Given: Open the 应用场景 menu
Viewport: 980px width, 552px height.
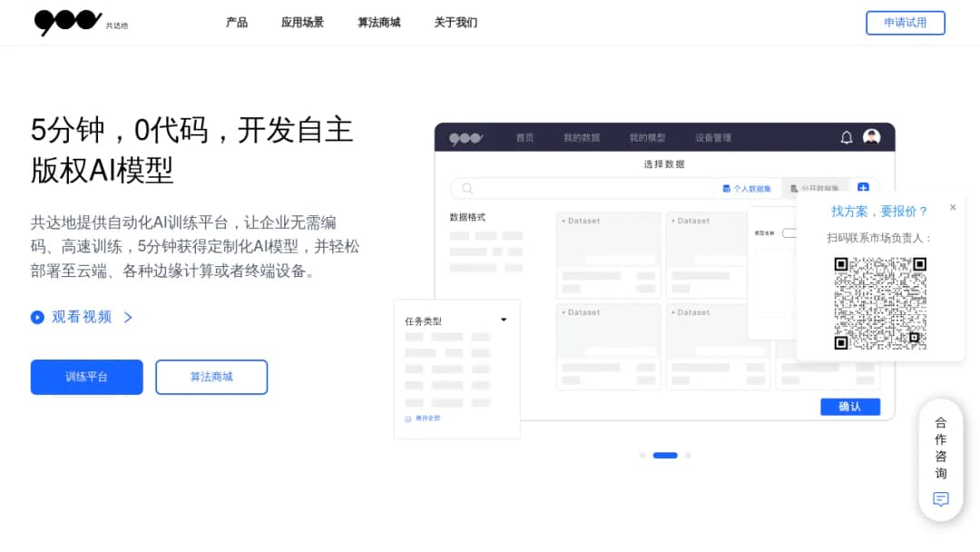Looking at the screenshot, I should [302, 23].
